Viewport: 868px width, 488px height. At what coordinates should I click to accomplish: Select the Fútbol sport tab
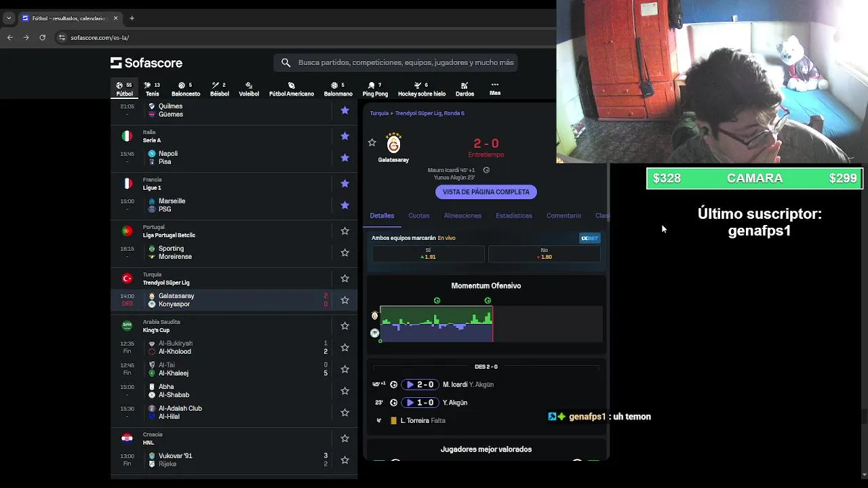[124, 89]
